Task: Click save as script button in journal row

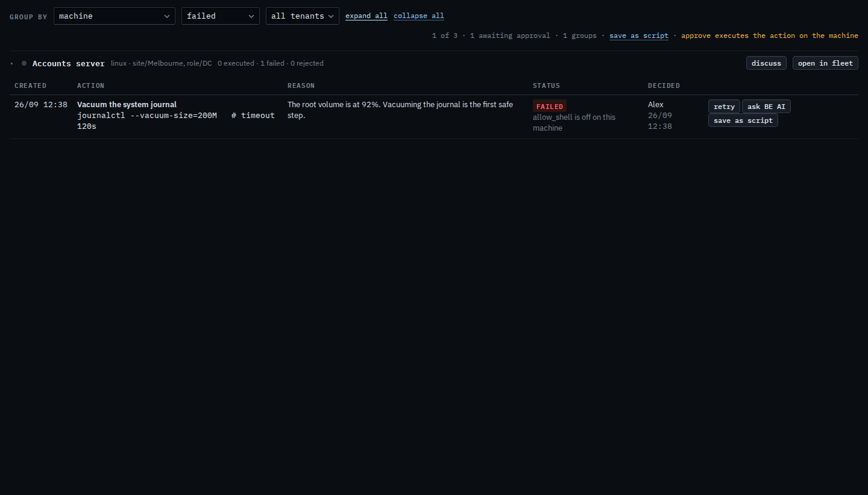Action: [743, 120]
